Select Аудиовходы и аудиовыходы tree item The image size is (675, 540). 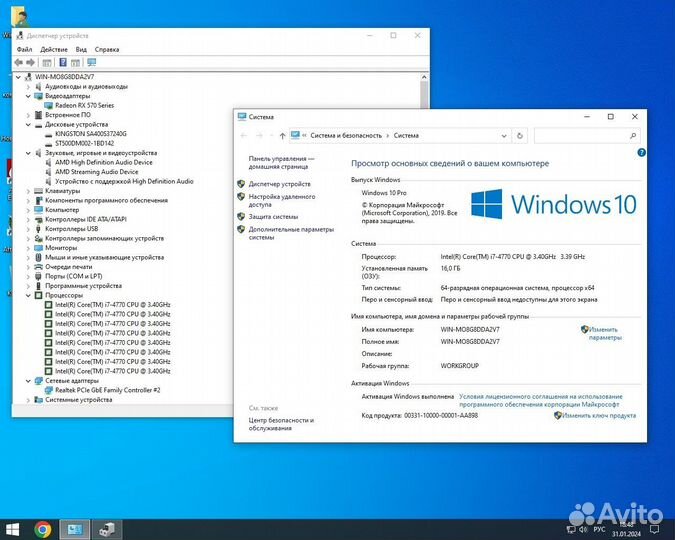[86, 87]
